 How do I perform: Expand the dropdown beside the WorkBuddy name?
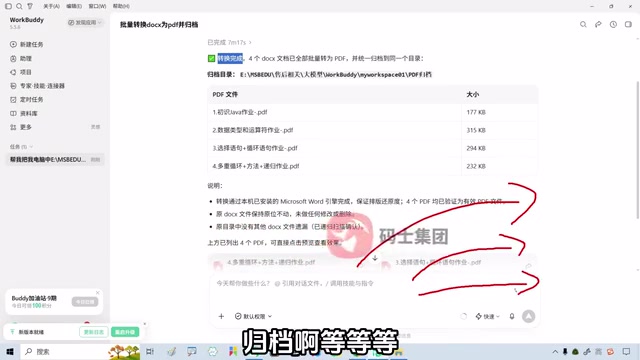pyautogui.click(x=85, y=22)
